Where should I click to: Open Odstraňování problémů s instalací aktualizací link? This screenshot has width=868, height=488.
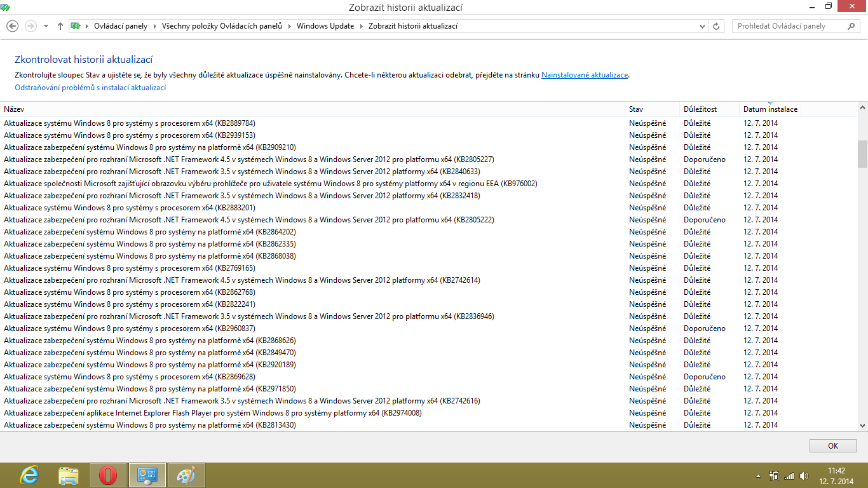[90, 88]
